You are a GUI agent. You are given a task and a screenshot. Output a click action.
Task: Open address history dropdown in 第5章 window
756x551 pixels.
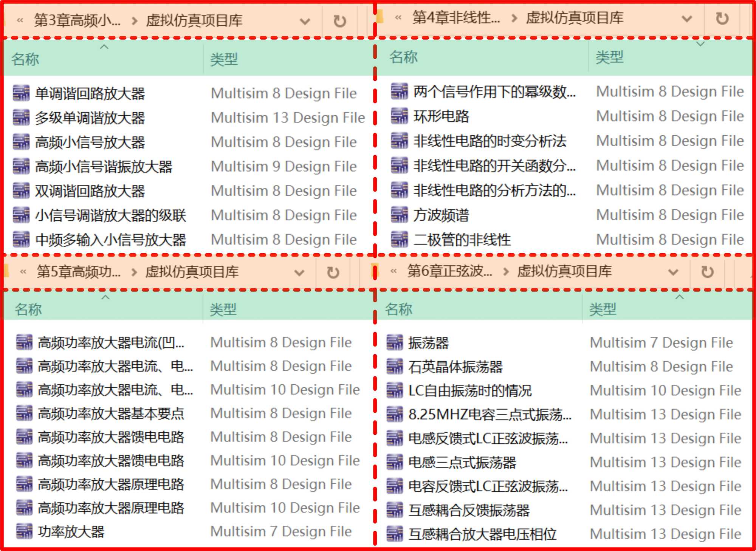click(x=299, y=272)
